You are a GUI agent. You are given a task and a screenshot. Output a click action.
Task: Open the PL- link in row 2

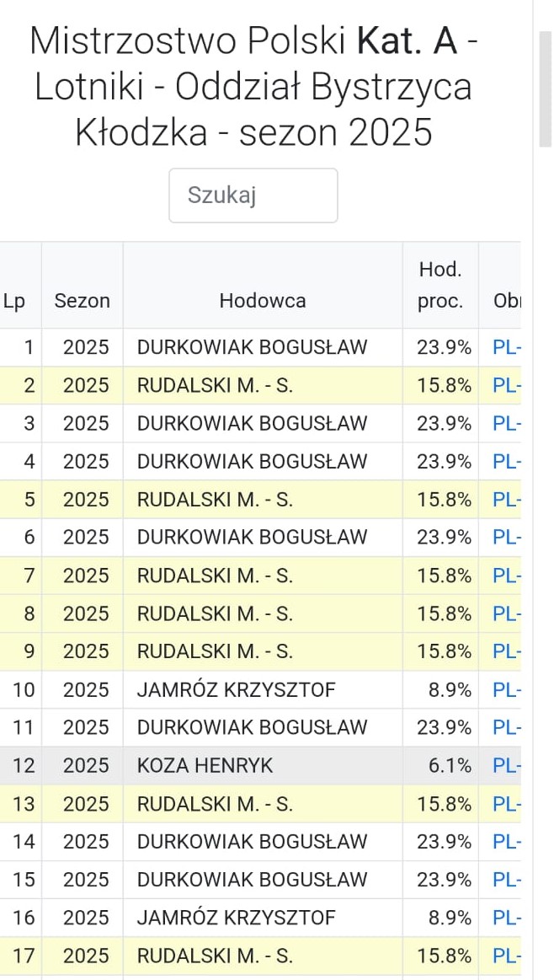(x=506, y=385)
